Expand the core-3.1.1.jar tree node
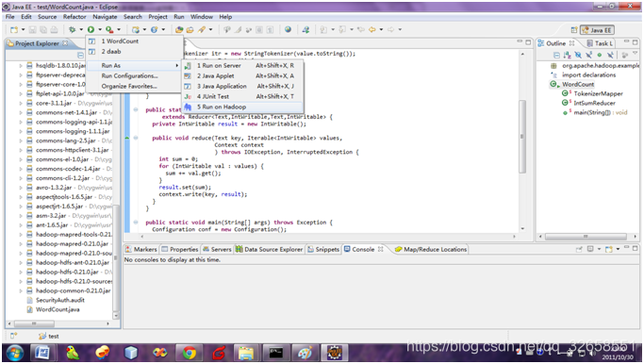The image size is (644, 364). point(21,103)
